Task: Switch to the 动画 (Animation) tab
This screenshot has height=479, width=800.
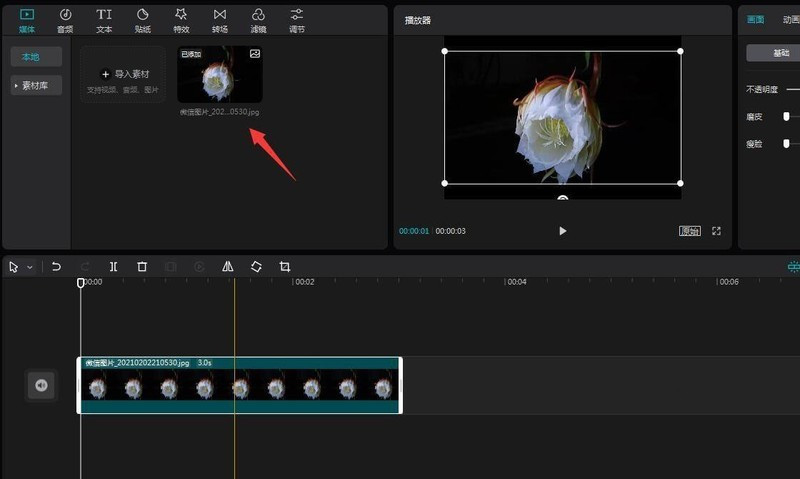Action: 790,19
